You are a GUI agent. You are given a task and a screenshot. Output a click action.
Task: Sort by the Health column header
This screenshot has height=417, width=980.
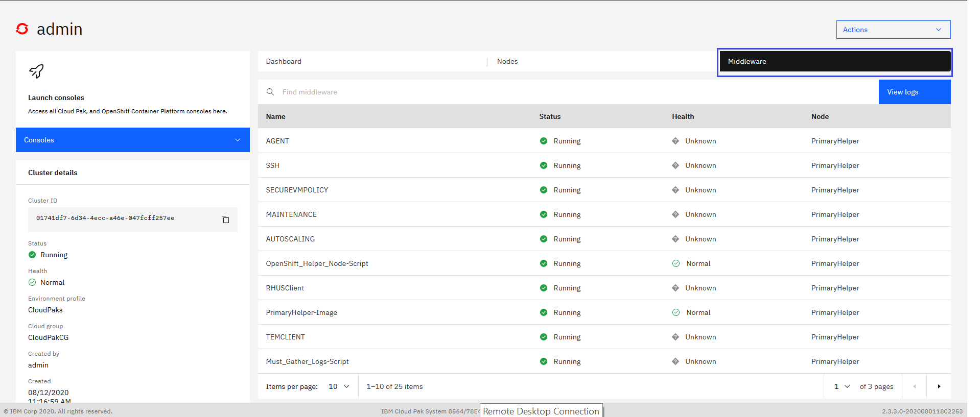[x=683, y=116]
